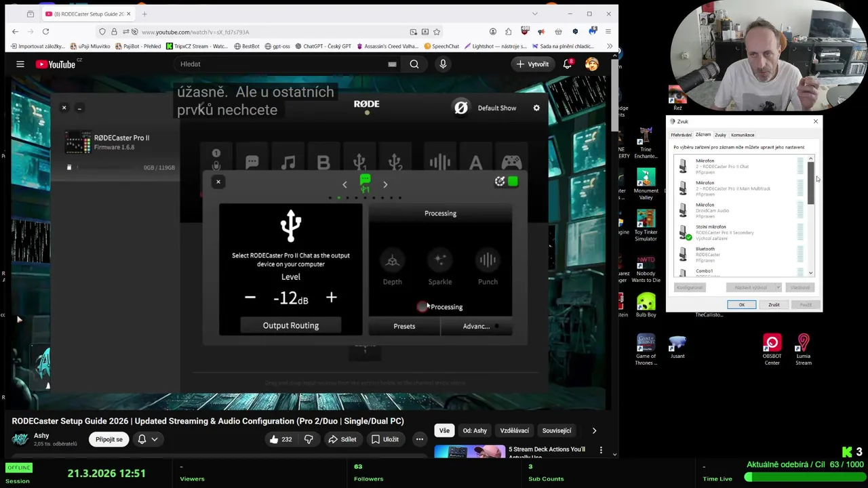Select Mikrofon RODECaster Pro II Chat device
868x488 pixels.
coord(739,166)
